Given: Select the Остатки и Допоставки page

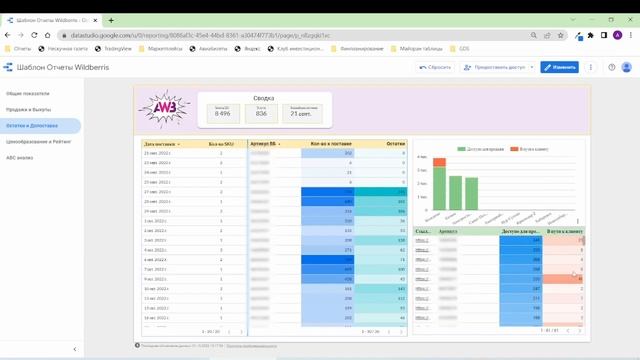Looking at the screenshot, I should click(40, 126).
